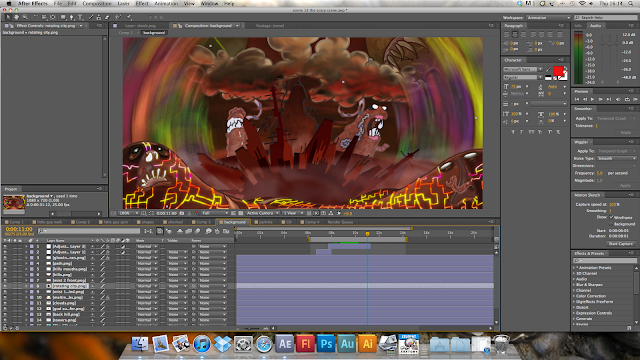Viewport: 640px width, 360px height.
Task: Open Adobe Illustrator from the dock
Action: coord(367,344)
